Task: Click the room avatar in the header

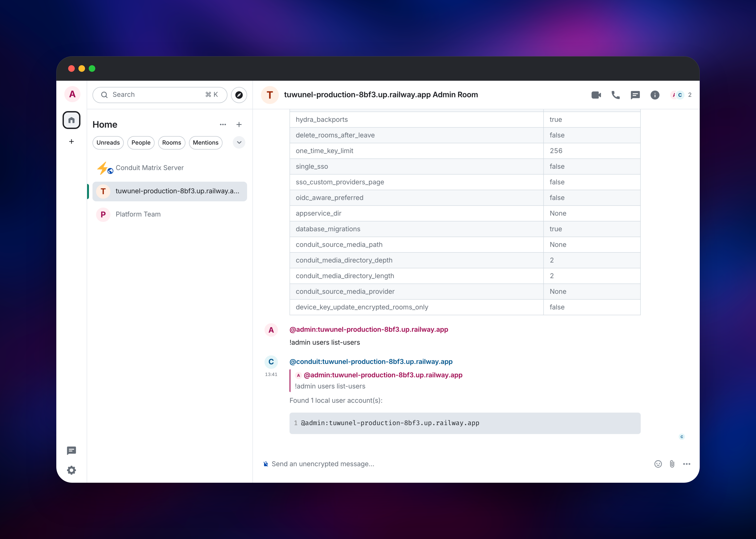Action: [x=270, y=95]
